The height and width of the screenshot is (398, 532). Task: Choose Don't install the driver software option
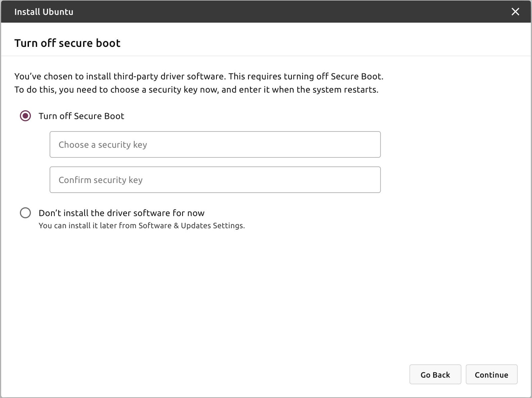[x=25, y=213]
